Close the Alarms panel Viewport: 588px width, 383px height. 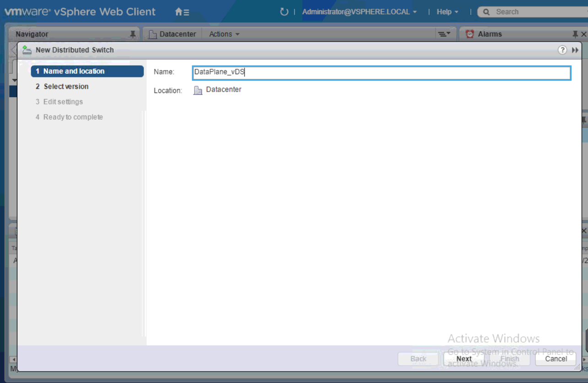click(x=583, y=34)
